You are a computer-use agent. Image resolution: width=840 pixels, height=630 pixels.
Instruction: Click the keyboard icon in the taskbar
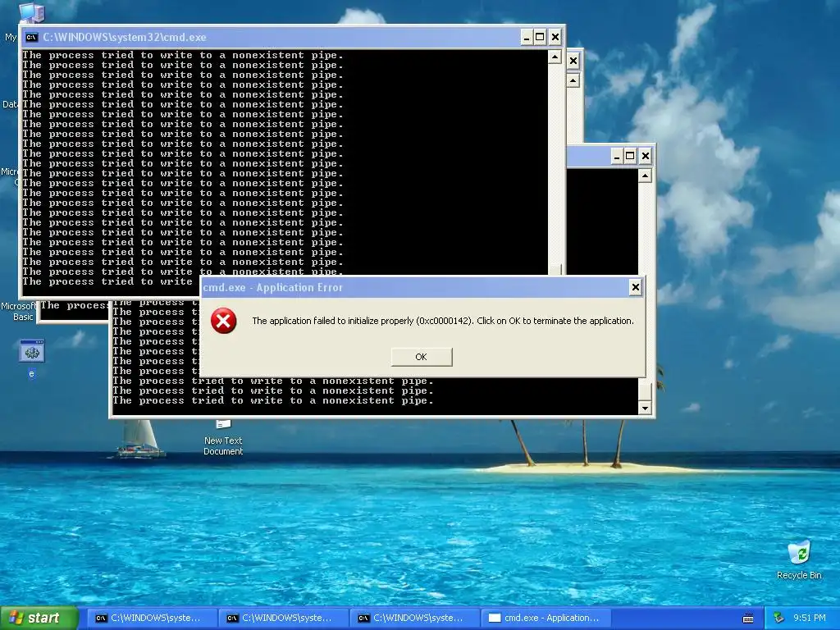pyautogui.click(x=748, y=619)
